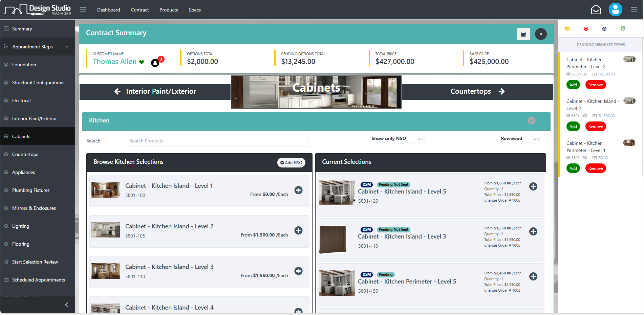Viewport: 644px width, 315px height.
Task: Collapse the left sidebar with arrow
Action: coord(66,305)
